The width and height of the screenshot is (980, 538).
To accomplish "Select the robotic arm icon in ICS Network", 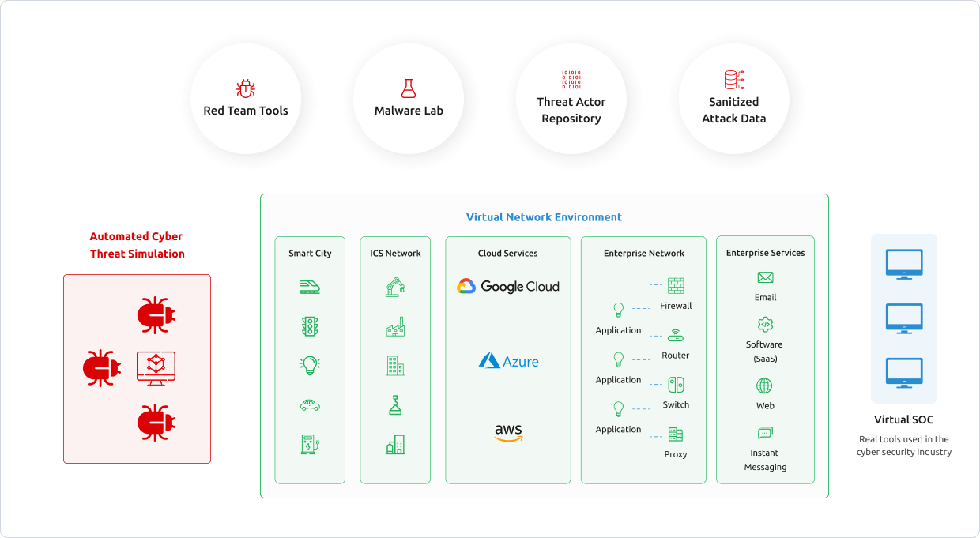I will pos(395,287).
